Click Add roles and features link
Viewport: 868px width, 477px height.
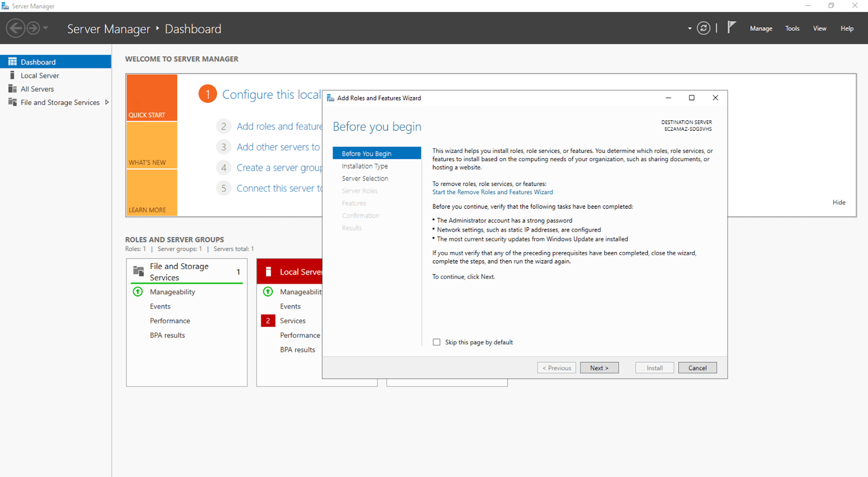(x=279, y=126)
